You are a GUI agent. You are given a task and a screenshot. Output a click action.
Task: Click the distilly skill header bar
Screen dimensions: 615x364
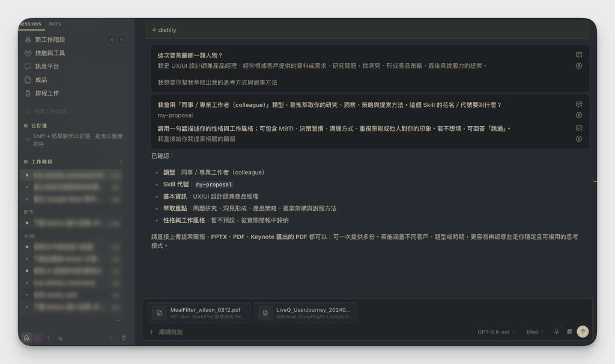(x=367, y=30)
